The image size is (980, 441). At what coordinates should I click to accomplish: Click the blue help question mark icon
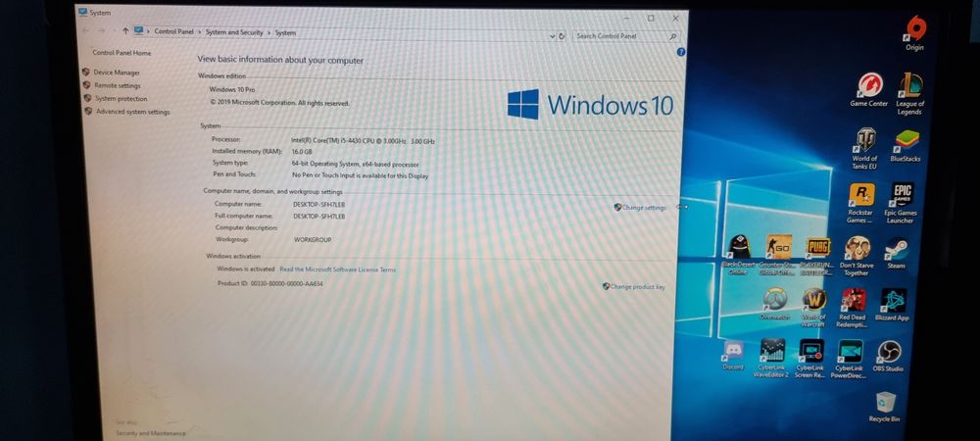[681, 53]
